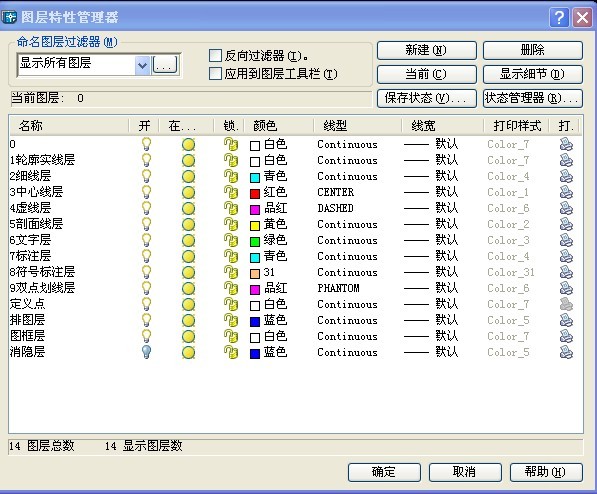Click padlock icon for 消隐层
This screenshot has height=494, width=597.
(x=231, y=352)
